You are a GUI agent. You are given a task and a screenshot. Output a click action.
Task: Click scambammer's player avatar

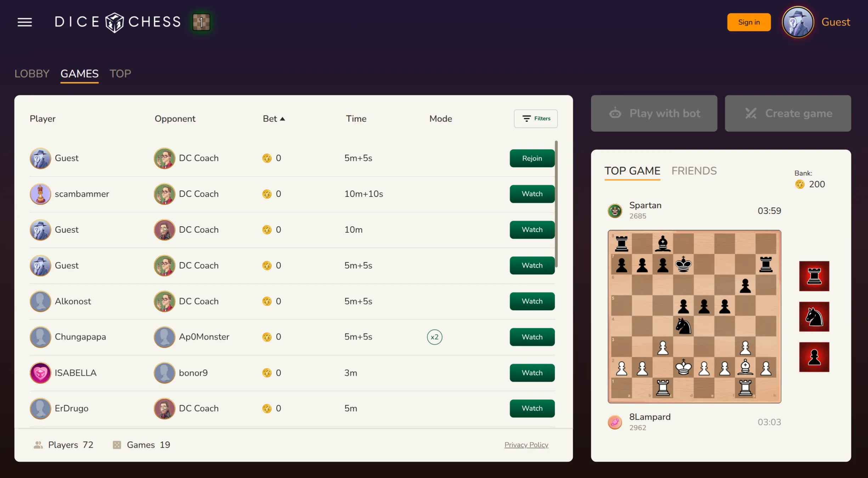point(40,194)
